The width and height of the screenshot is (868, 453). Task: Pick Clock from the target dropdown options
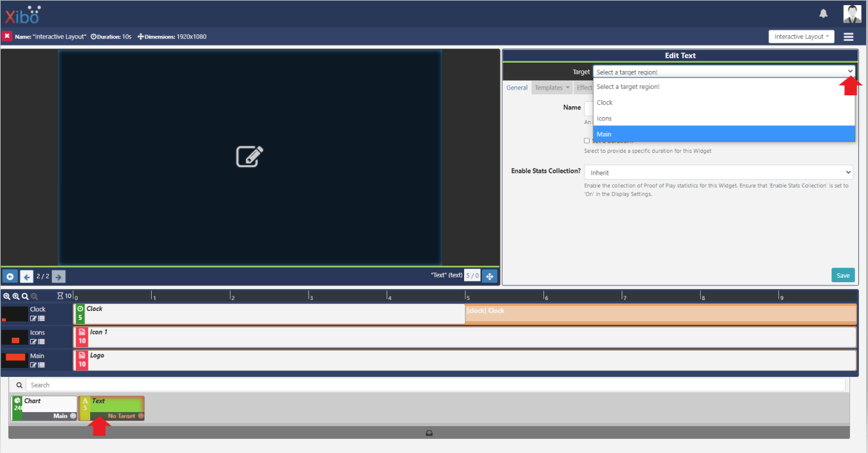tap(723, 102)
